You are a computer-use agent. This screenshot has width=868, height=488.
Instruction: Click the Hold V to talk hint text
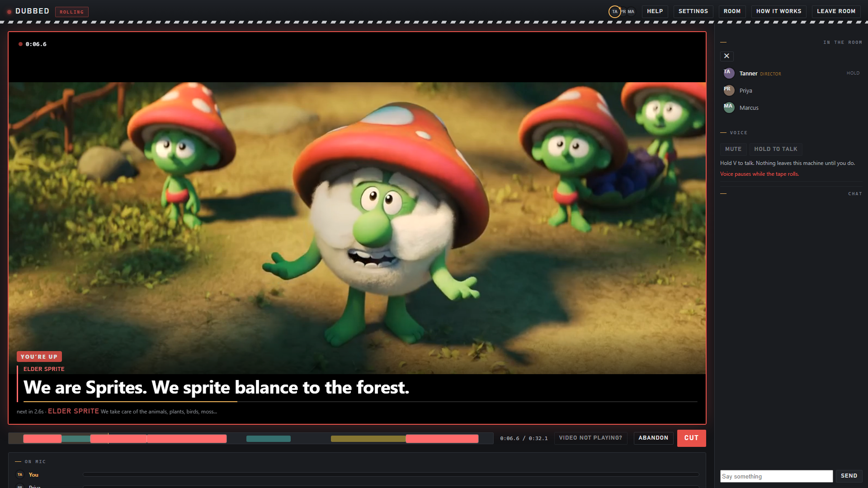(787, 163)
